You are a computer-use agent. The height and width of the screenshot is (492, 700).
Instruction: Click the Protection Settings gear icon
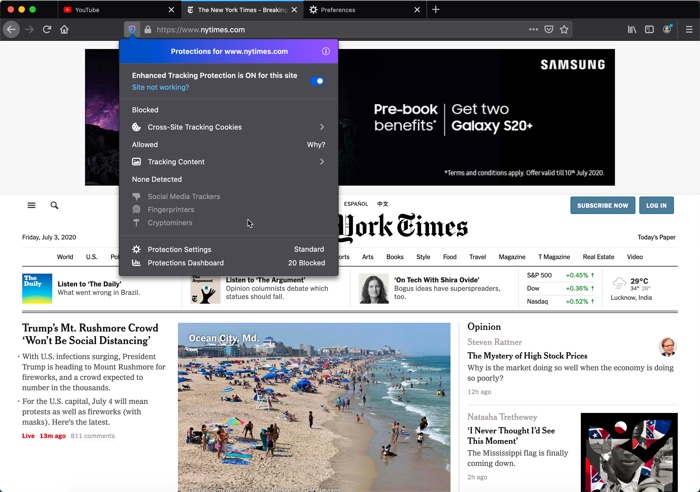pyautogui.click(x=136, y=249)
